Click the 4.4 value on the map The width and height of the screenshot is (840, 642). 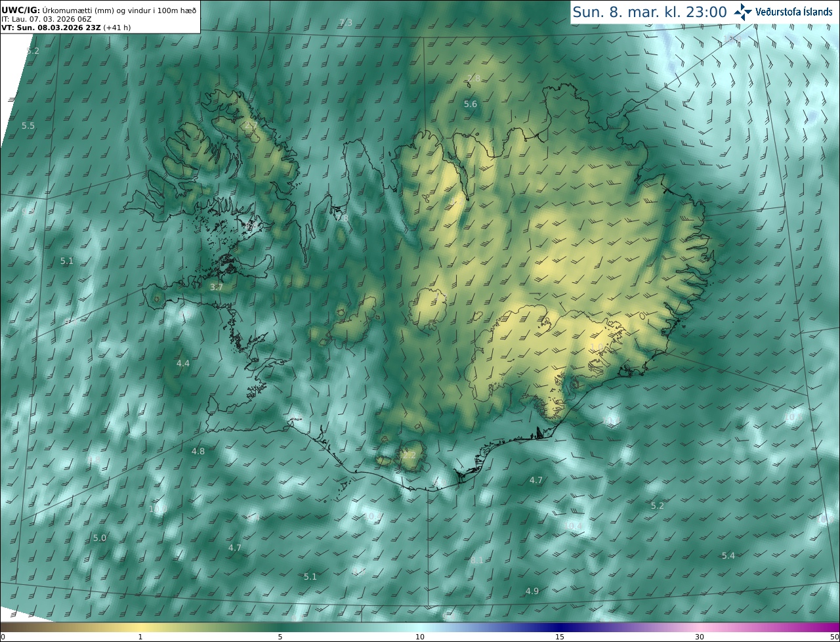[x=183, y=363]
